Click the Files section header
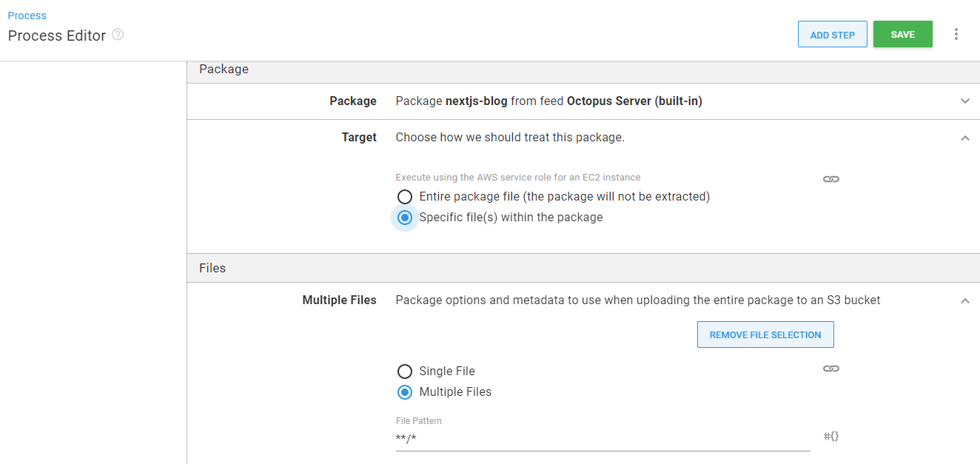This screenshot has height=464, width=980. [x=212, y=268]
